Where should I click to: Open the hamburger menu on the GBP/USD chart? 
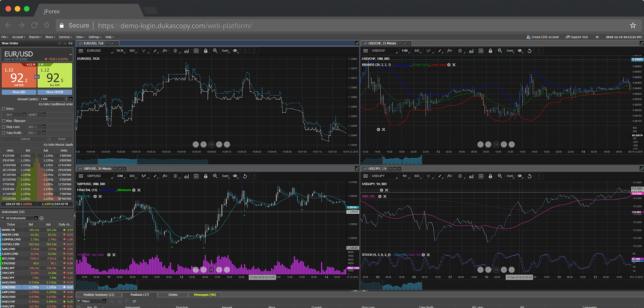click(81, 176)
